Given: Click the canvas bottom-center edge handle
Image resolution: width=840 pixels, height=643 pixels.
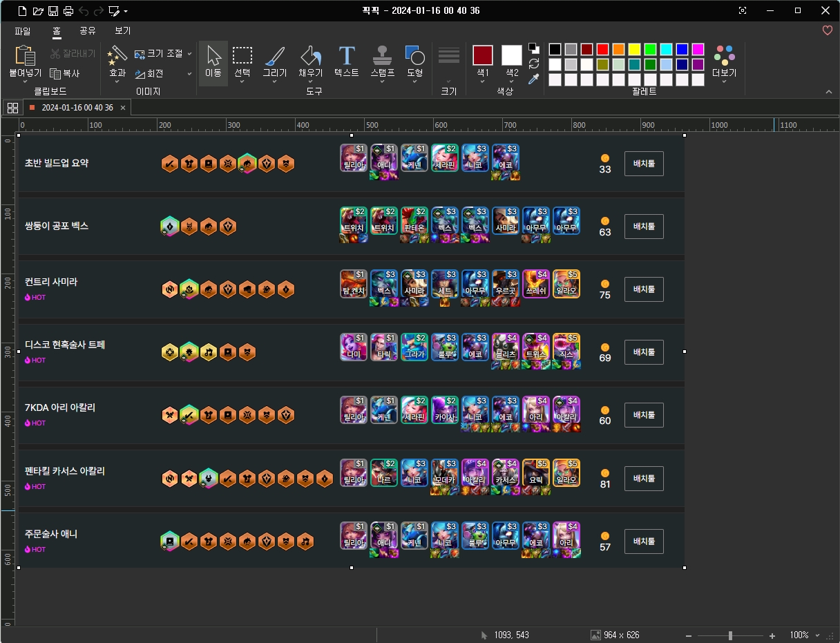Looking at the screenshot, I should point(352,568).
